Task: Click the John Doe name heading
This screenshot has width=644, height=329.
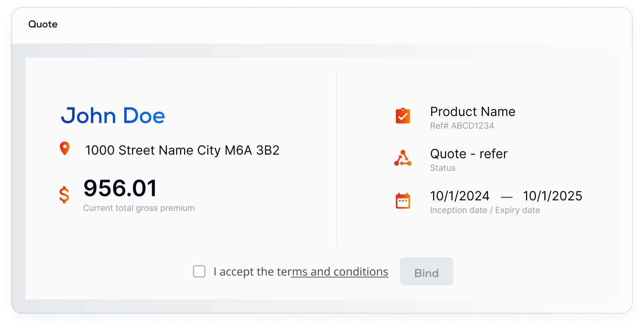Action: point(113,116)
